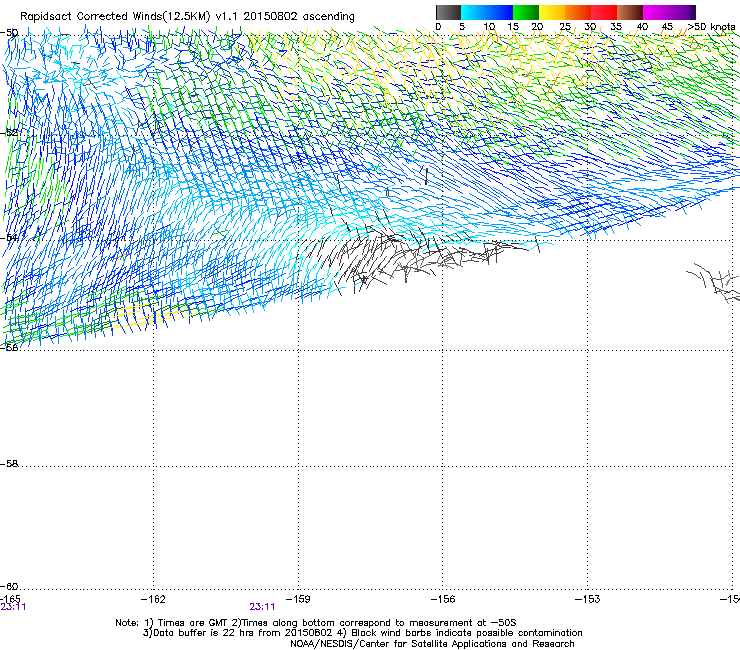Click the '>50 knots' legend label
The width and height of the screenshot is (740, 650).
[x=711, y=27]
